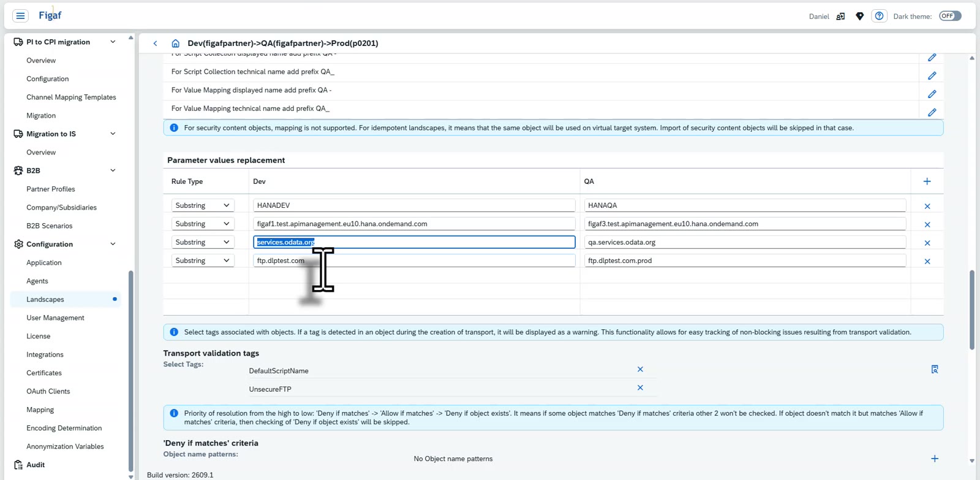Click the home icon in breadcrumb
This screenshot has height=480, width=980.
(176, 44)
